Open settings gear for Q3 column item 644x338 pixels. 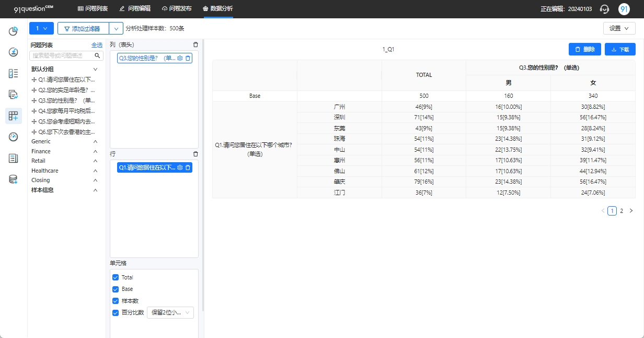[180, 58]
